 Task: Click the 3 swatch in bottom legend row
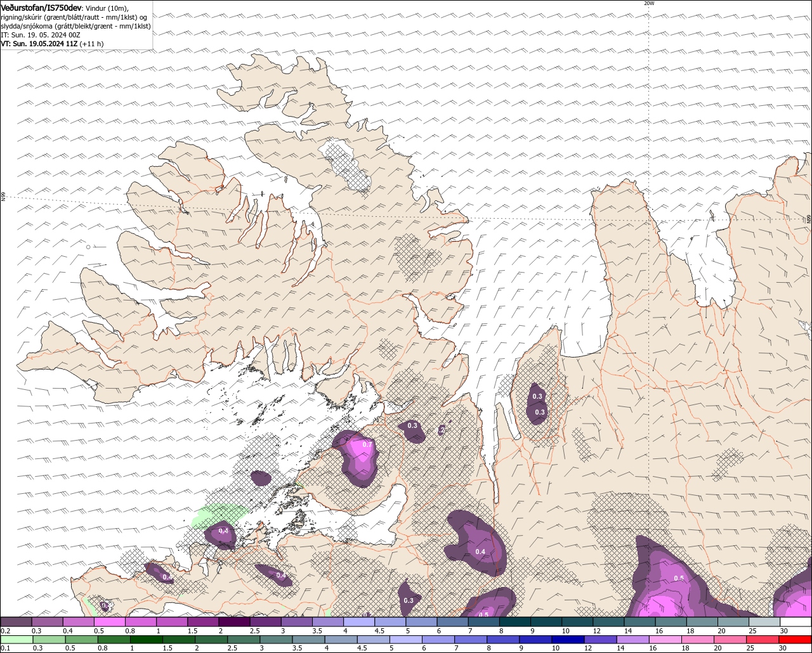pyautogui.click(x=275, y=639)
